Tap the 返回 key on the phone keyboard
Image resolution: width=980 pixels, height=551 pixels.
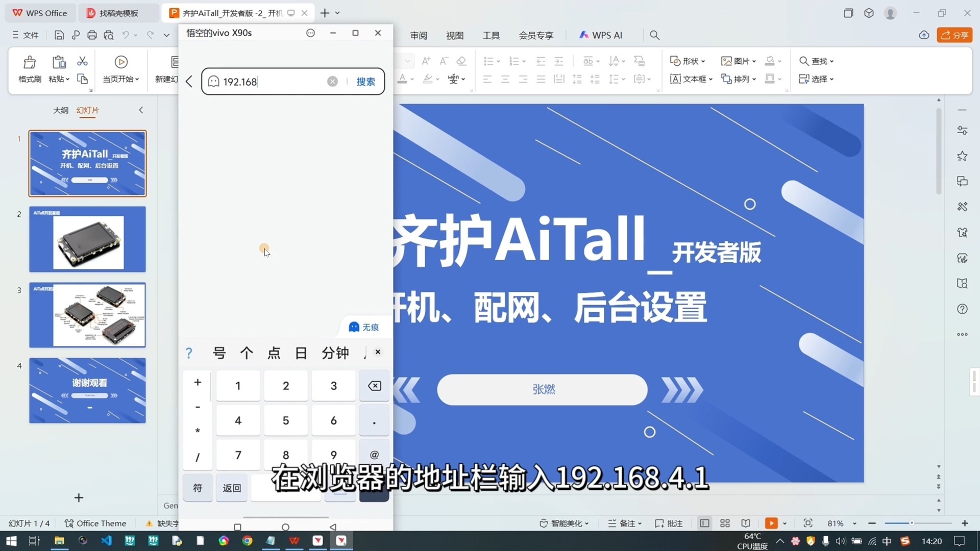[x=231, y=488]
